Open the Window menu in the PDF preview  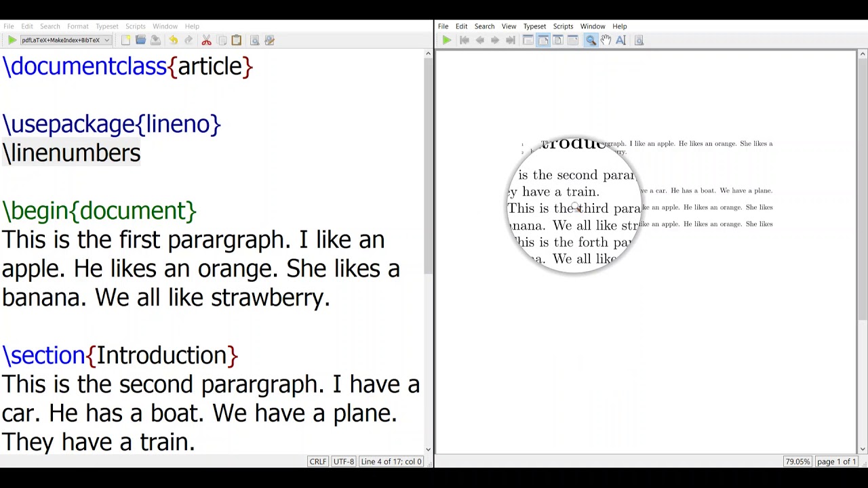tap(593, 26)
